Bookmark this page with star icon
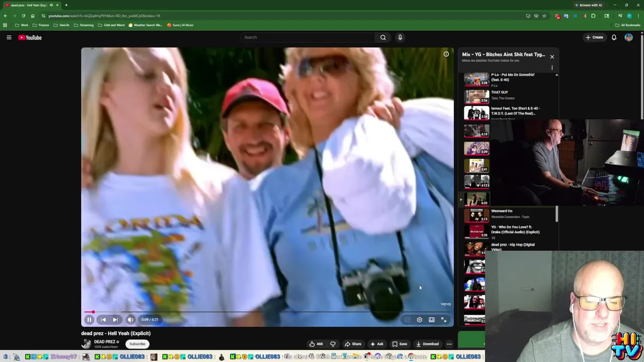The height and width of the screenshot is (362, 644). 544,16
